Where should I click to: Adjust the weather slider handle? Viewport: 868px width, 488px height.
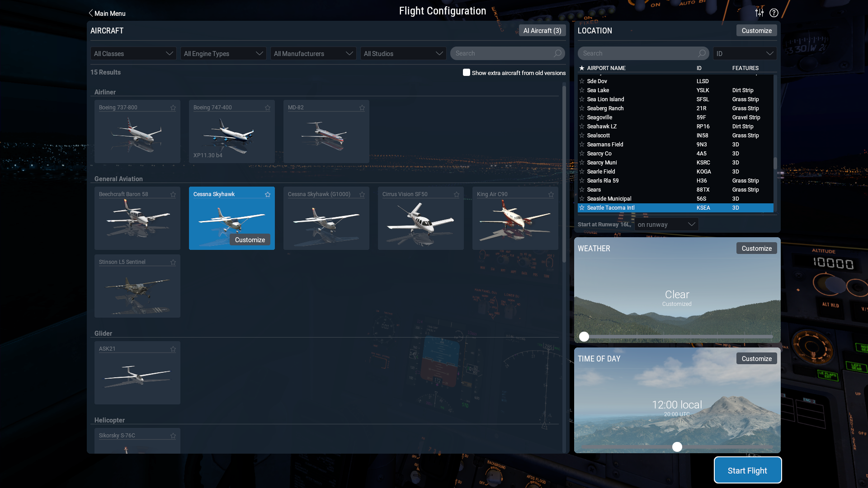tap(584, 337)
